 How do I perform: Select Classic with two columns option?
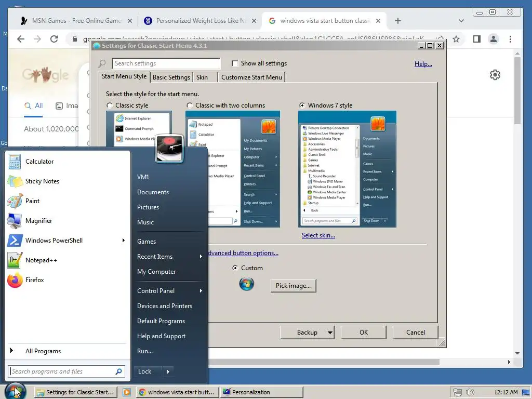pyautogui.click(x=189, y=105)
